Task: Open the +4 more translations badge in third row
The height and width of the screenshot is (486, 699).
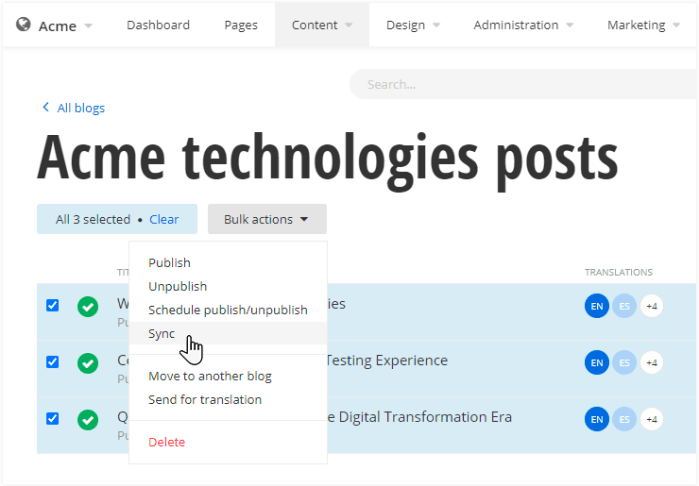Action: (x=651, y=420)
